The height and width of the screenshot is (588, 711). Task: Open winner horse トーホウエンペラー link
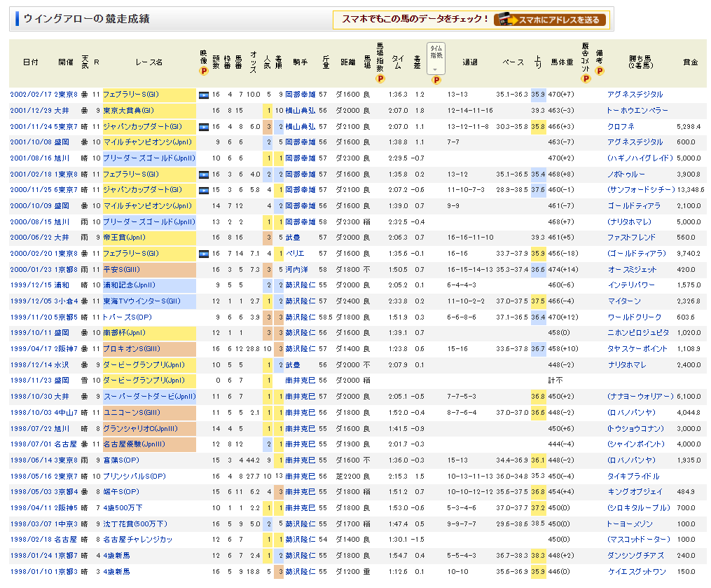point(637,111)
